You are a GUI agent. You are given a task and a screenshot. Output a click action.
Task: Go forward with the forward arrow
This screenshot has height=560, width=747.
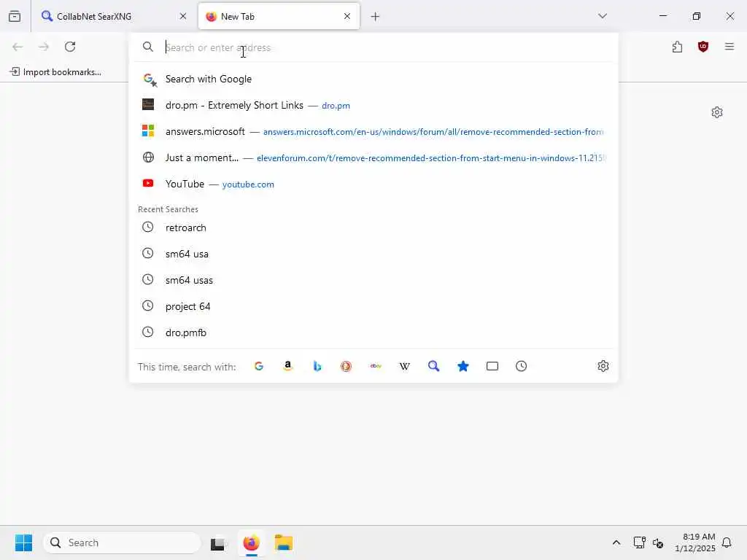[x=44, y=47]
